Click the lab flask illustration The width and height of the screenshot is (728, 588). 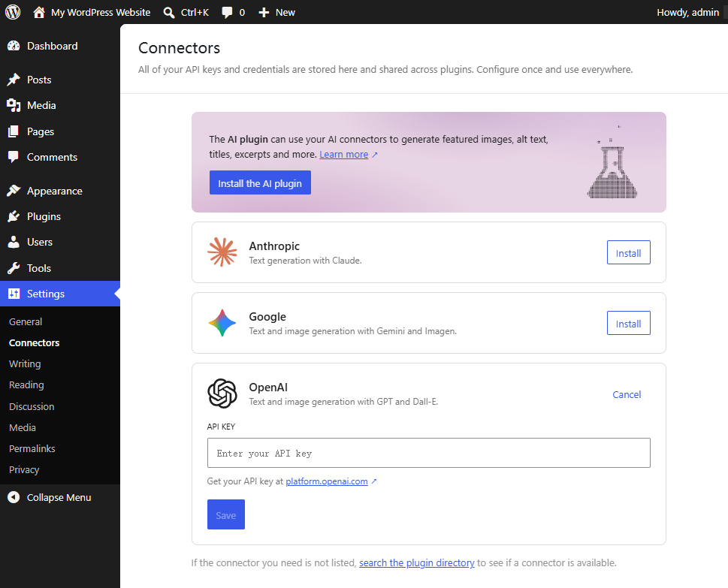click(x=612, y=162)
